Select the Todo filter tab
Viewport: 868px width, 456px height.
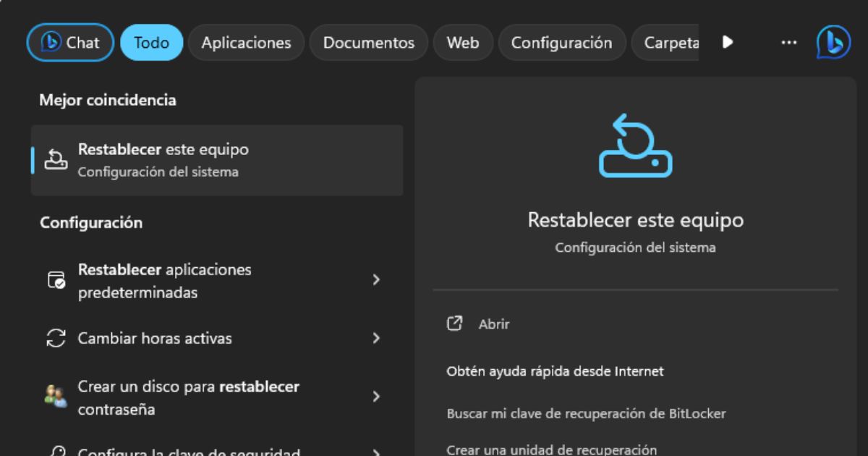tap(152, 43)
